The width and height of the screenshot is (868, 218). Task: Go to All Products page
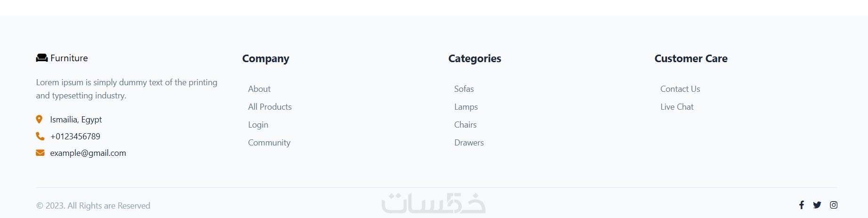click(270, 107)
